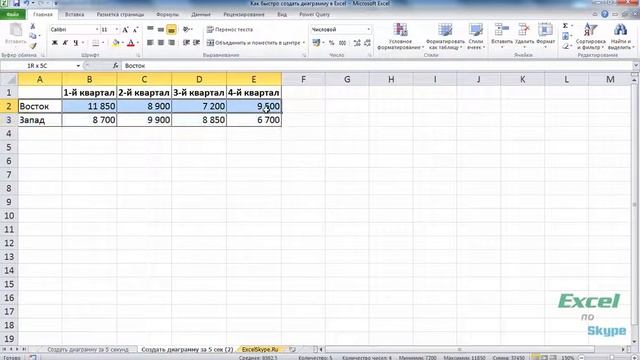Open the Fill down button
640x360 pixels.
(x=566, y=36)
